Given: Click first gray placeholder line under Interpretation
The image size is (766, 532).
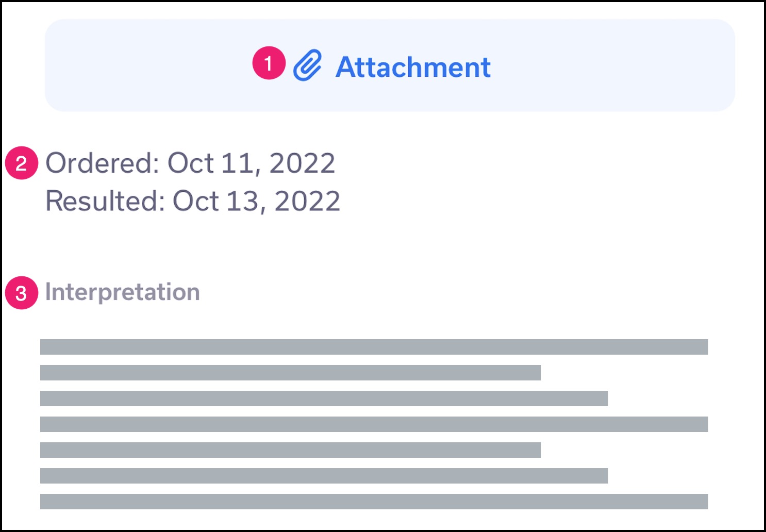Looking at the screenshot, I should (374, 347).
